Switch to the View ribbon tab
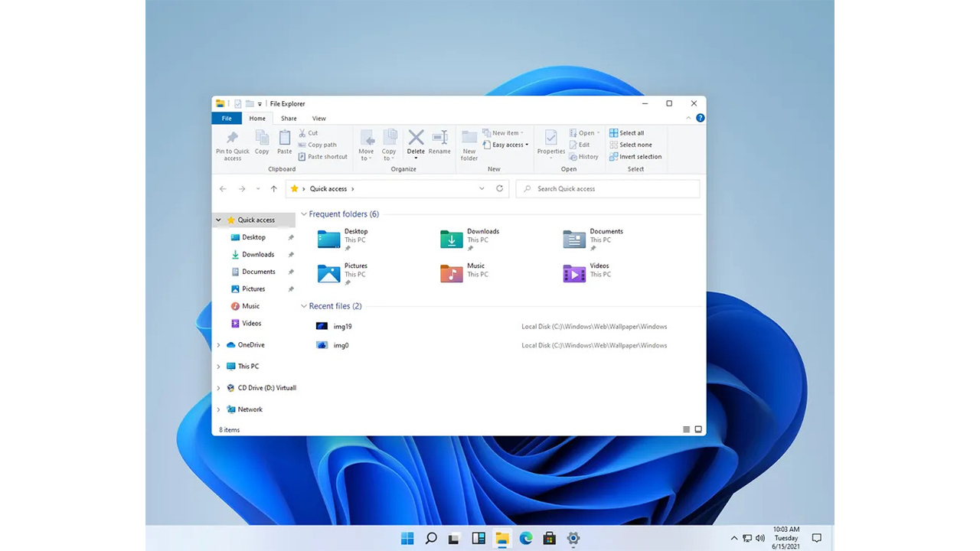Image resolution: width=980 pixels, height=551 pixels. coord(318,119)
